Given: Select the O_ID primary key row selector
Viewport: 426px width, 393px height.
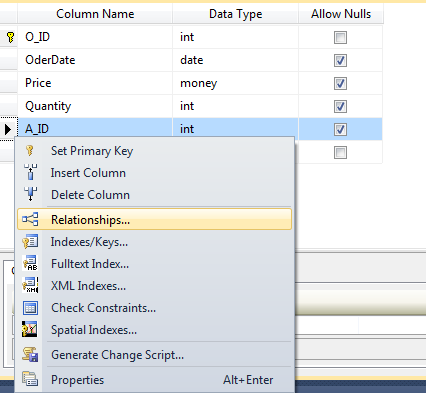Looking at the screenshot, I should click(x=9, y=37).
